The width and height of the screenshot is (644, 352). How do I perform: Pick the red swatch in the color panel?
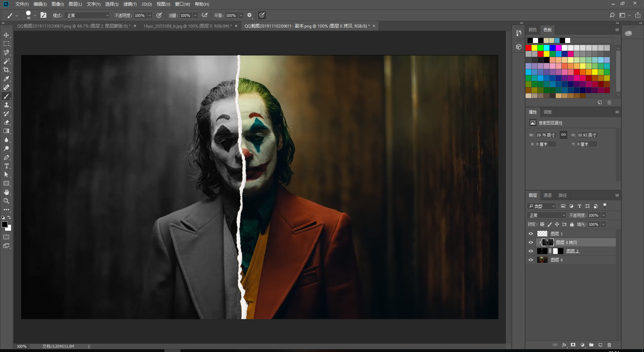click(529, 48)
